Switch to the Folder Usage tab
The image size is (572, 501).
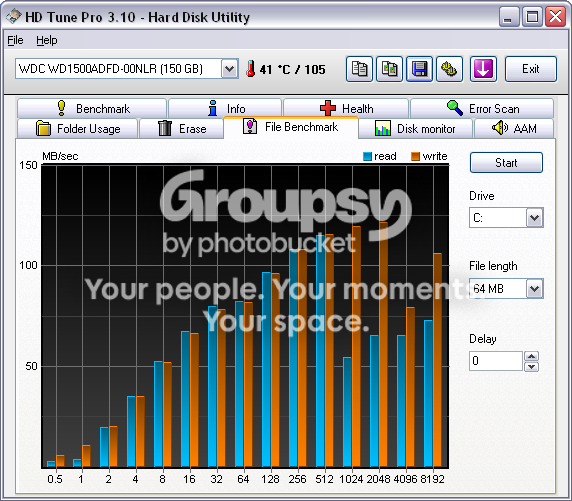click(x=77, y=128)
